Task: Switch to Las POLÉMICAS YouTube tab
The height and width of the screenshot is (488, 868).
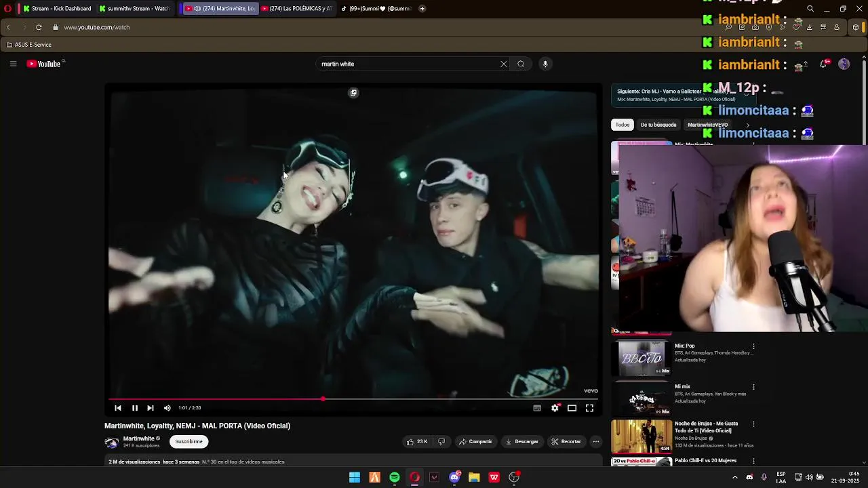Action: click(296, 9)
